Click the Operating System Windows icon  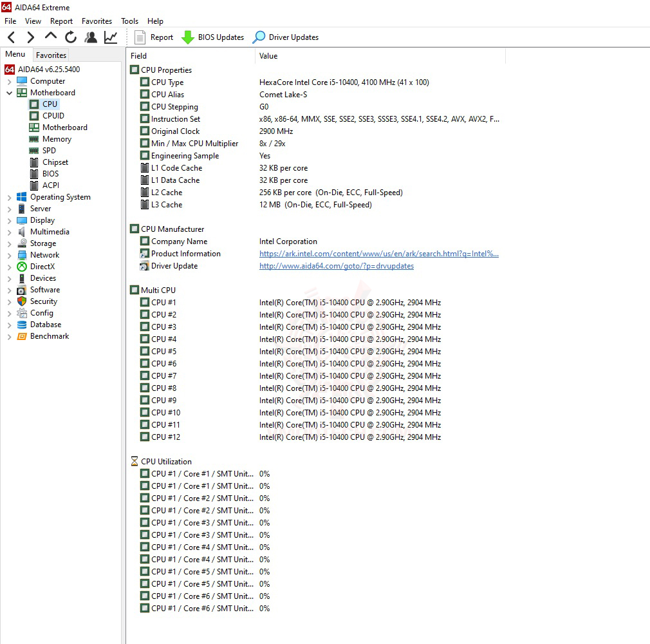(21, 197)
